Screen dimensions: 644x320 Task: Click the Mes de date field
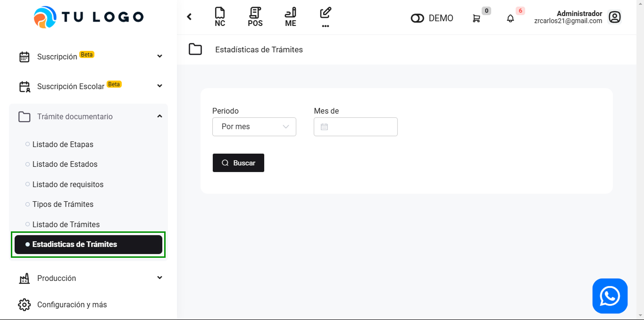tap(356, 127)
